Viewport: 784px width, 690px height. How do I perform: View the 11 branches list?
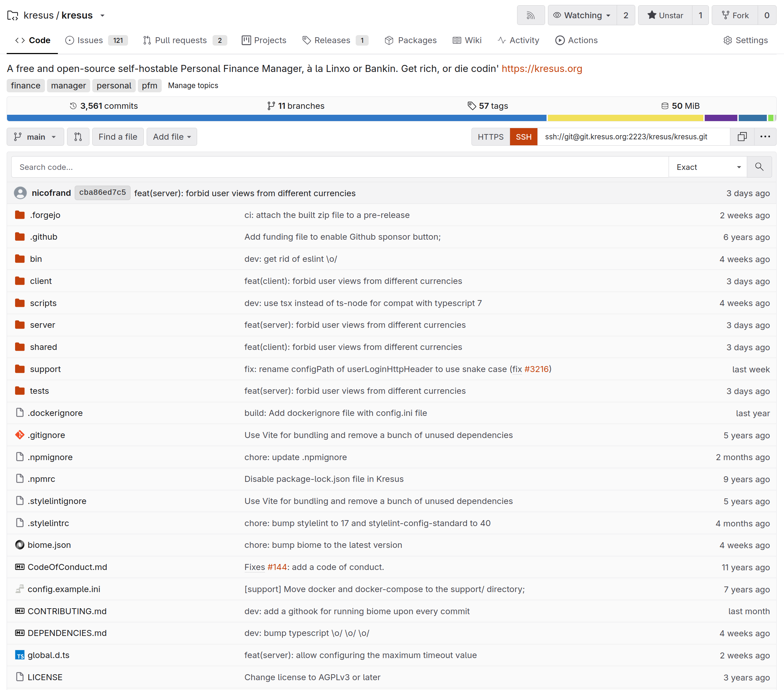click(296, 106)
